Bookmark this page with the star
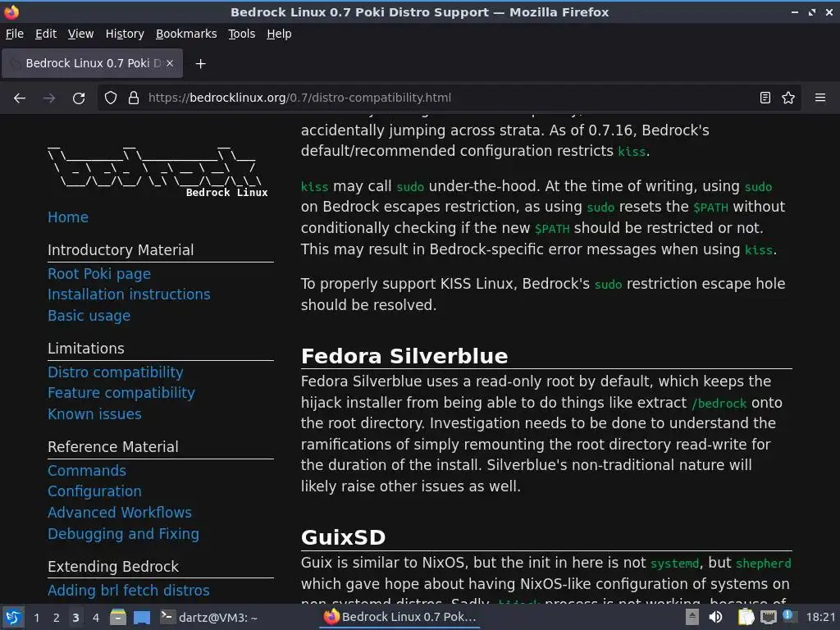 click(x=788, y=98)
